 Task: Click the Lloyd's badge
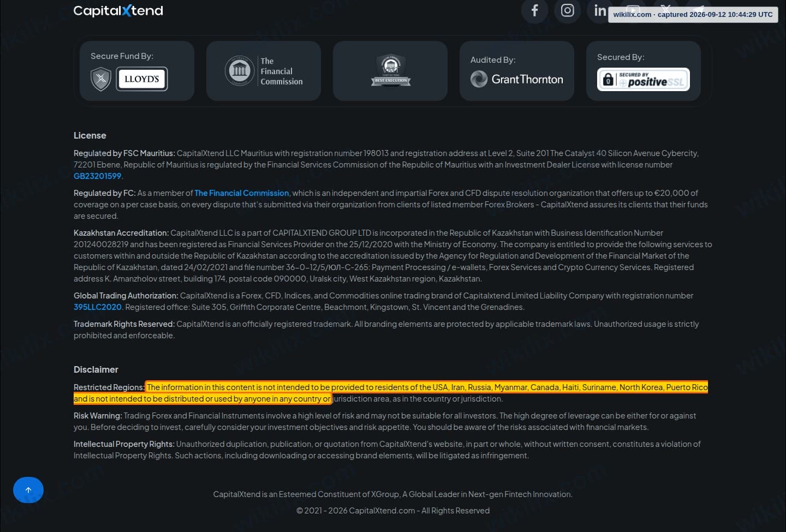pos(142,79)
